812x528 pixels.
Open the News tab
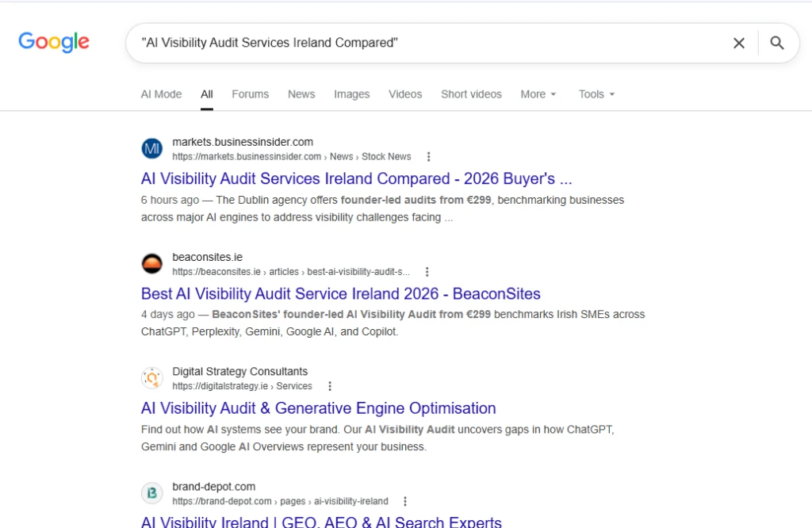click(301, 94)
